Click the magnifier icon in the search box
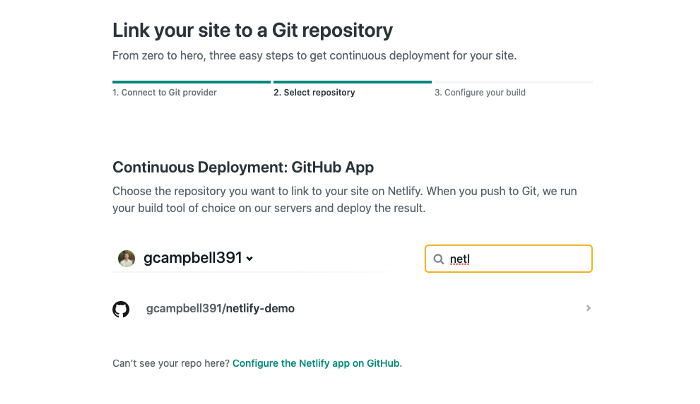Image resolution: width=700 pixels, height=404 pixels. tap(438, 259)
